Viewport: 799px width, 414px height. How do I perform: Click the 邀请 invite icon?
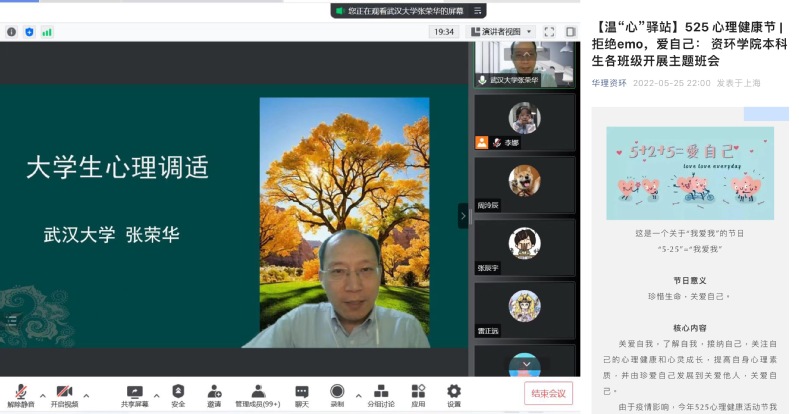click(x=214, y=394)
